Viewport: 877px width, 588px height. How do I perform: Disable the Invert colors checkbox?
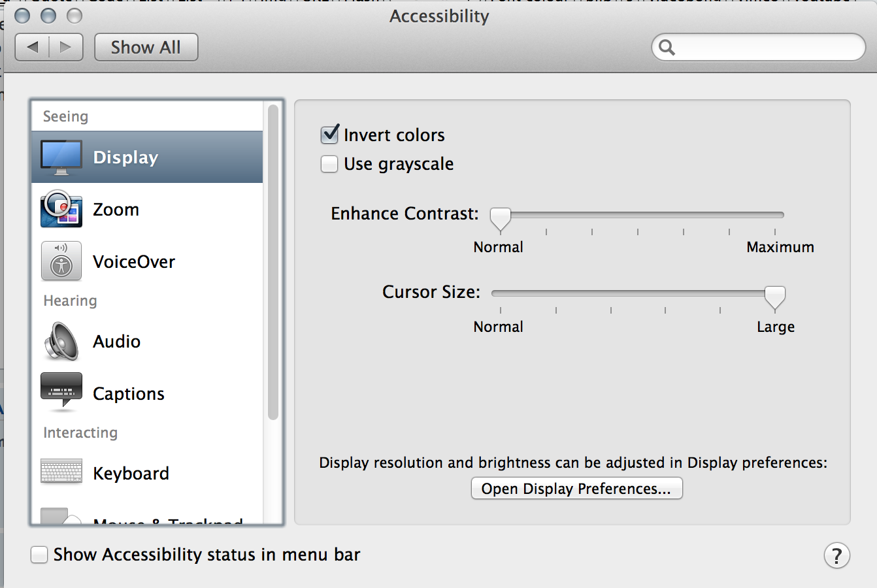(x=329, y=135)
